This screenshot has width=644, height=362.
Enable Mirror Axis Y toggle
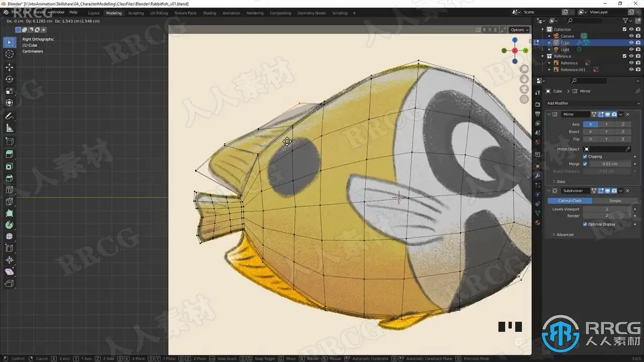pyautogui.click(x=606, y=124)
